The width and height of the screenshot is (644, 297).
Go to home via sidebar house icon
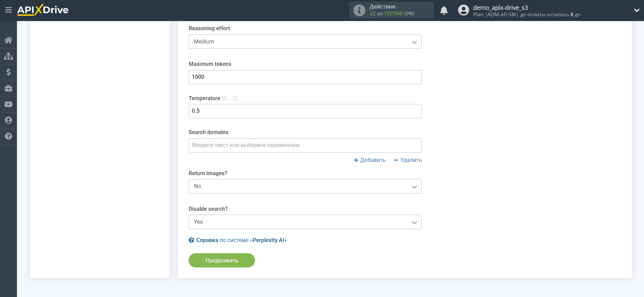[8, 40]
